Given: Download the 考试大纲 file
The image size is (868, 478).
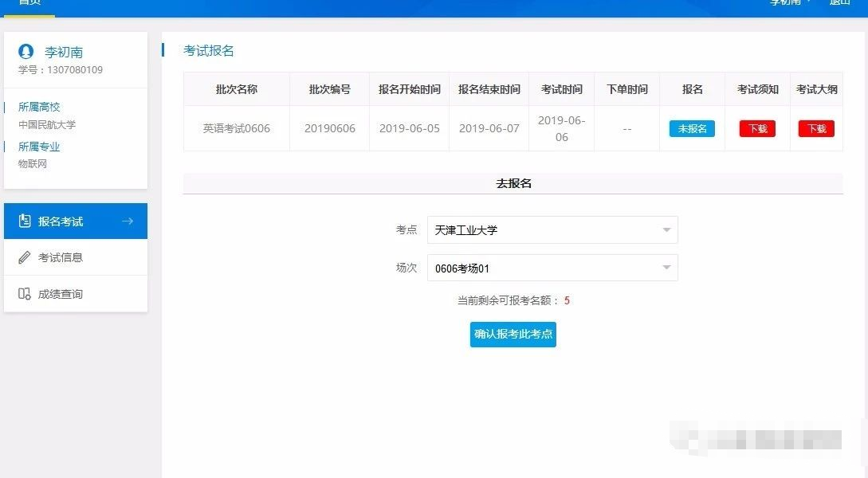Looking at the screenshot, I should click(816, 128).
